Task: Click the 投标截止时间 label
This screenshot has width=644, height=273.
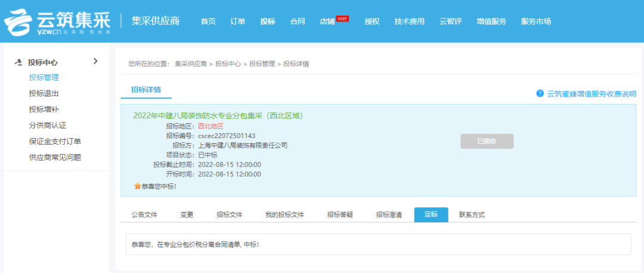Action: click(174, 165)
